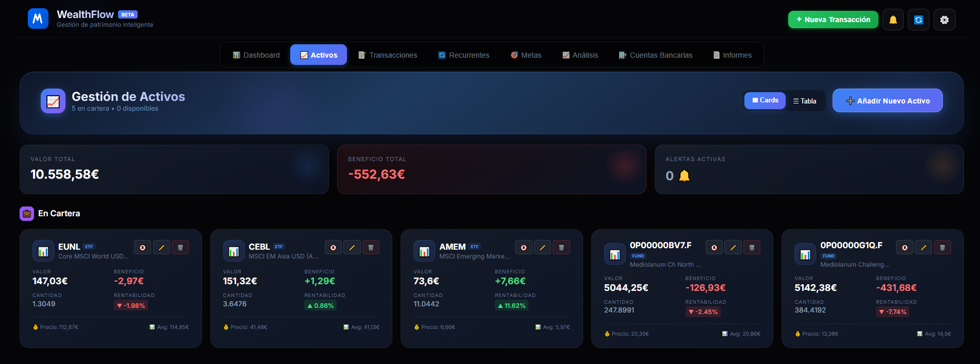Edit the AMEM asset with pencil icon
The height and width of the screenshot is (364, 980).
542,248
